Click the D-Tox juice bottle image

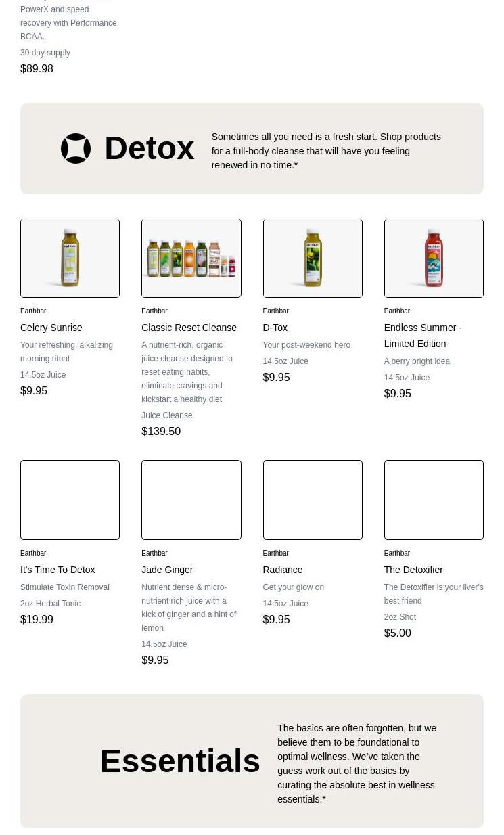(x=312, y=258)
